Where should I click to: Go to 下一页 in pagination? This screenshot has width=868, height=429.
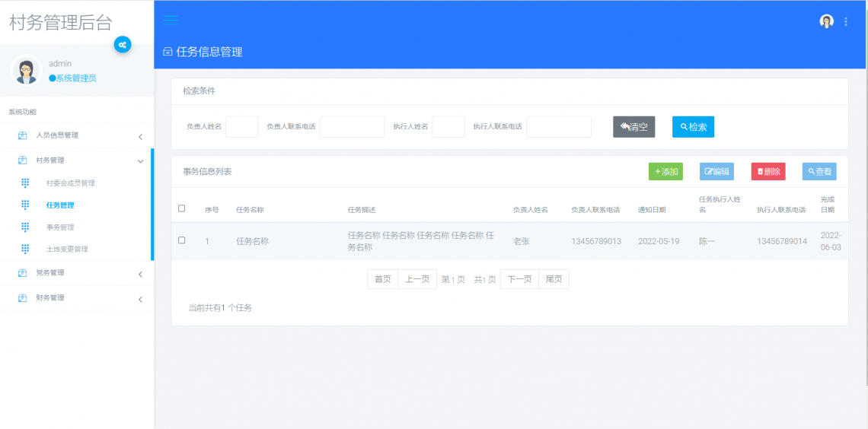coord(519,279)
